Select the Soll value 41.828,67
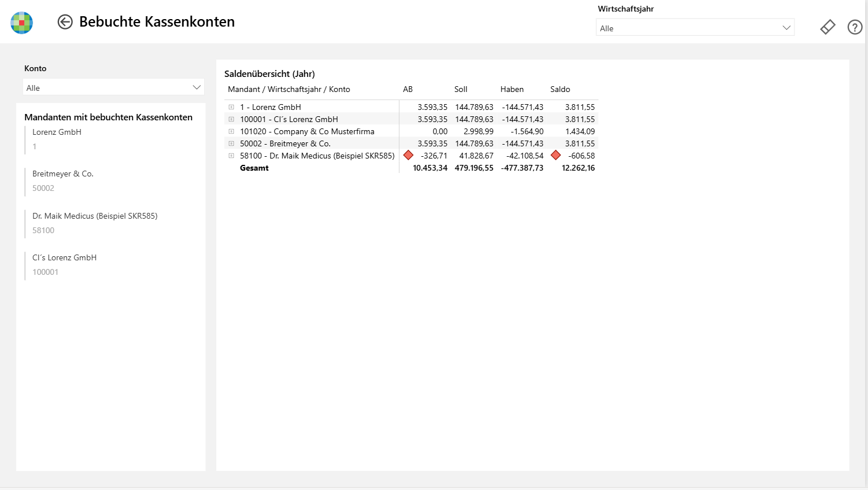 (x=477, y=156)
